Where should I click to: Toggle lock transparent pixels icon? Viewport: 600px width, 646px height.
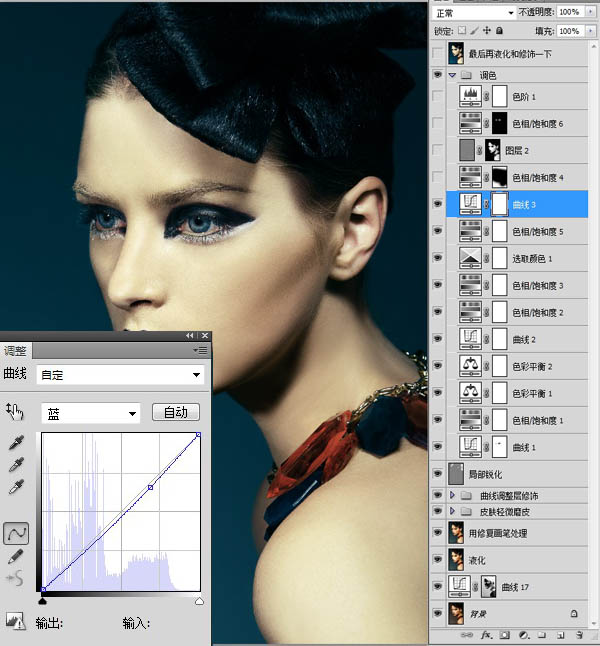tap(462, 30)
